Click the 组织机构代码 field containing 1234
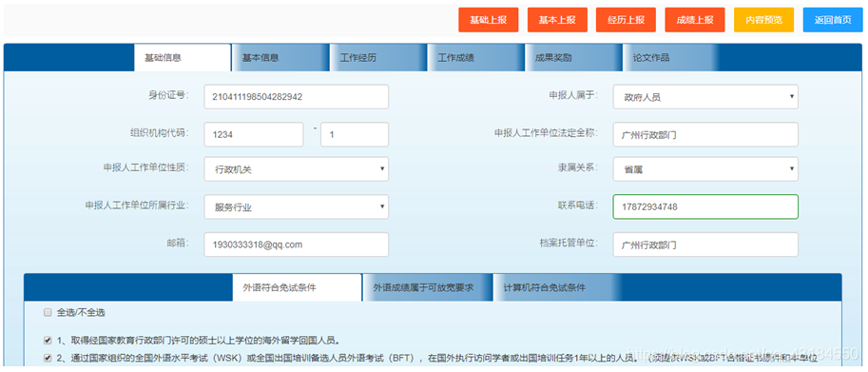Screen dimensions: 868x372 (x=254, y=134)
